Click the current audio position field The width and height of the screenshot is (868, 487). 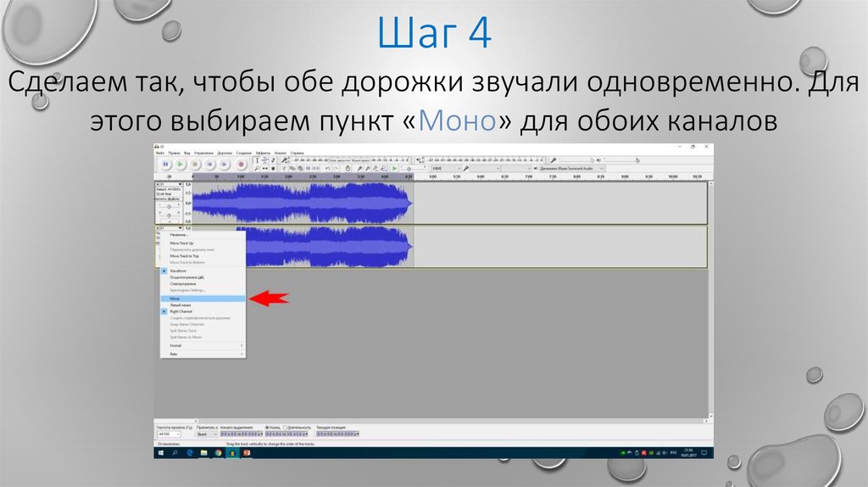337,434
